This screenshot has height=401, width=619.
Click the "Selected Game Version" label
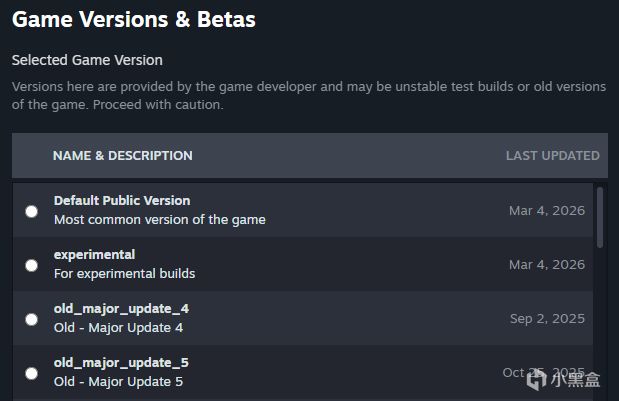[x=87, y=60]
